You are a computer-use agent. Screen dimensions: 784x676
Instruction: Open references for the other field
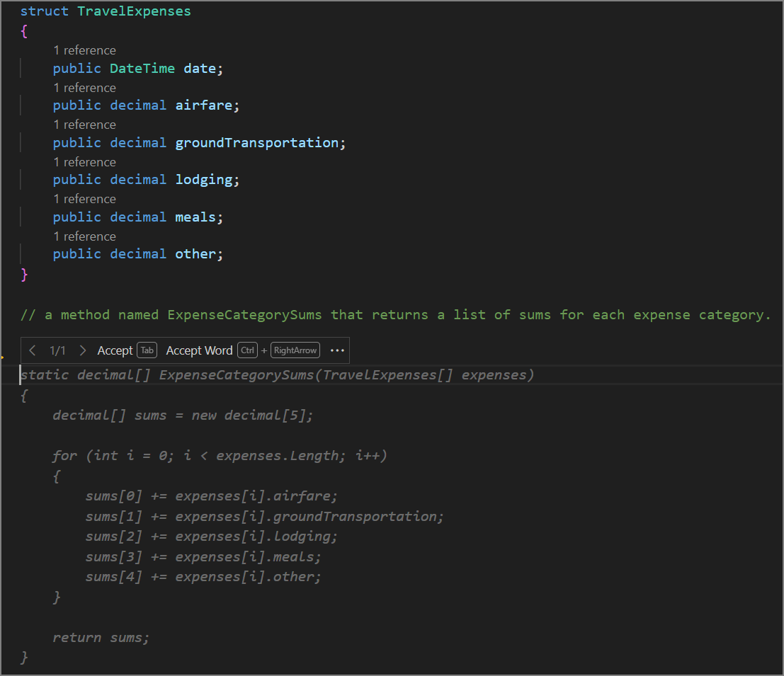coord(84,236)
